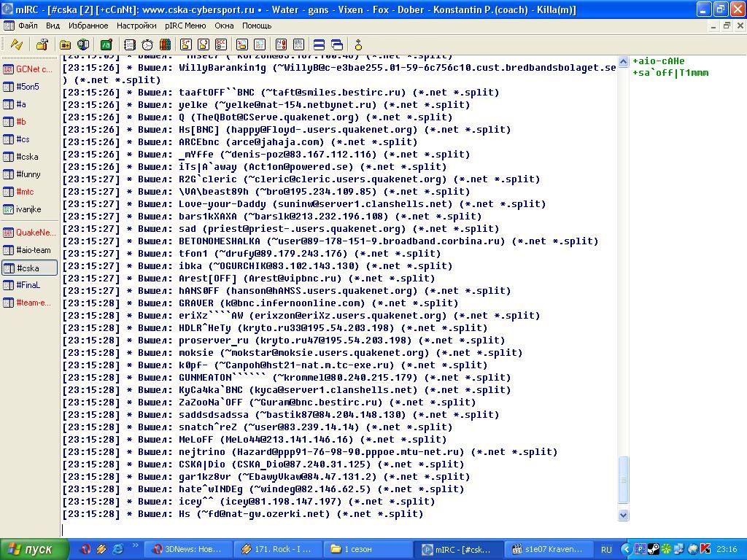Switch to the #5on5 channel
This screenshot has width=747, height=560.
pos(29,87)
